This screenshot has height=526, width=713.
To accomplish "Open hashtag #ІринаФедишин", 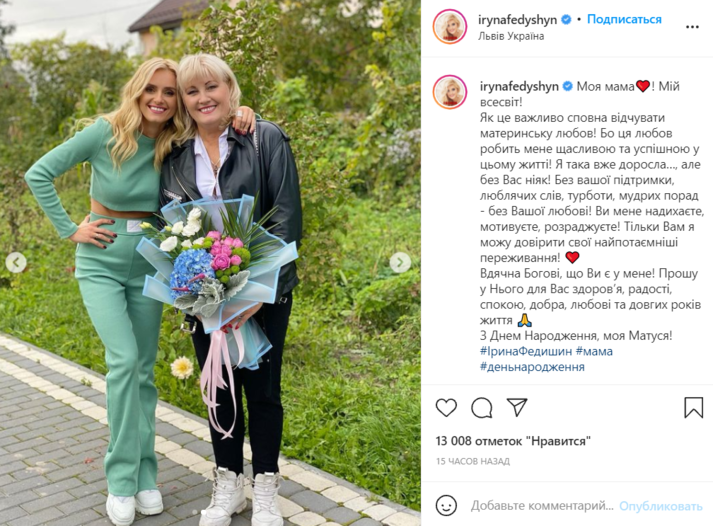I will click(x=526, y=351).
